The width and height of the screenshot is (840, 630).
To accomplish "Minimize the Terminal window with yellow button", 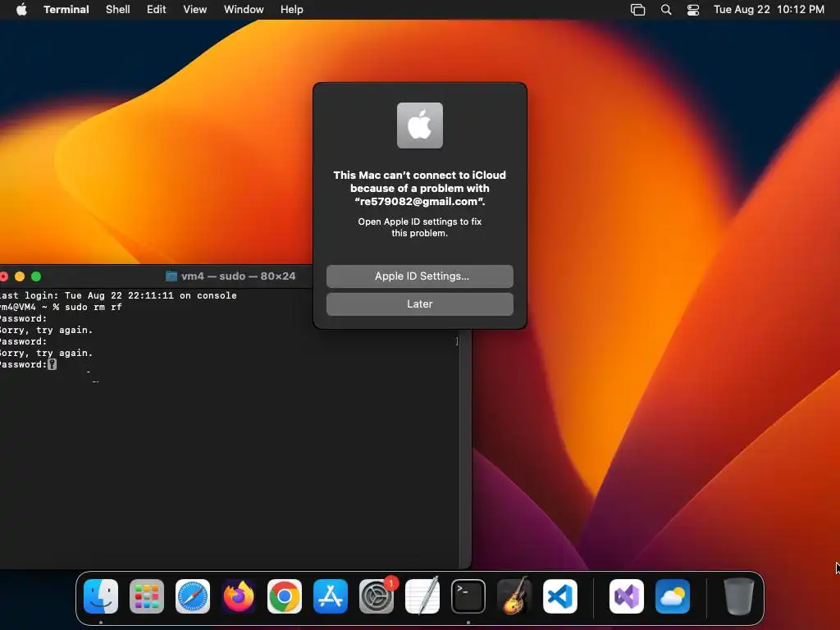I will click(x=20, y=276).
